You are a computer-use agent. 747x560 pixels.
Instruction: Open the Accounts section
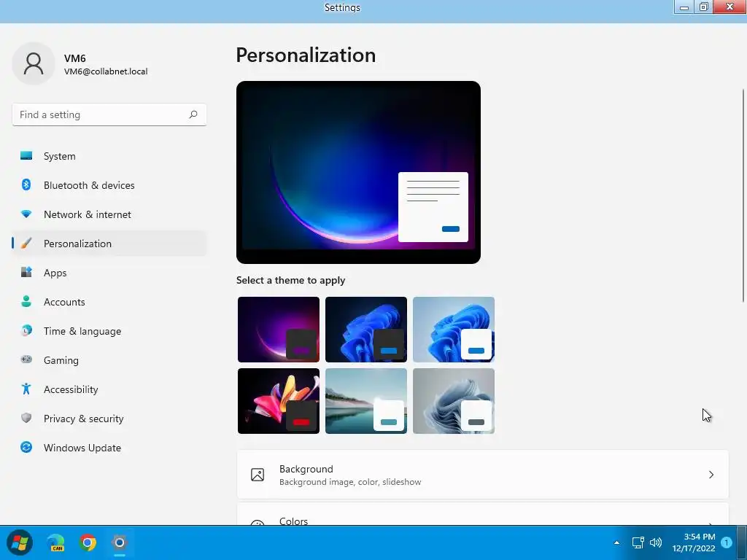pyautogui.click(x=109, y=301)
